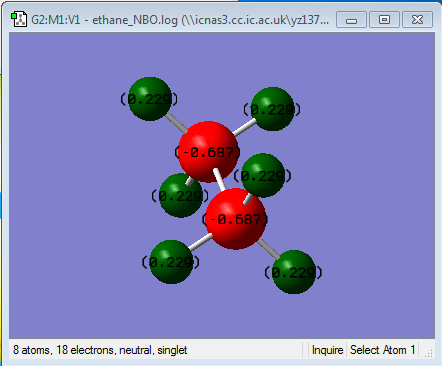
Task: Click bond from lower carbon to bottom-right hydrogen
Action: (268, 249)
